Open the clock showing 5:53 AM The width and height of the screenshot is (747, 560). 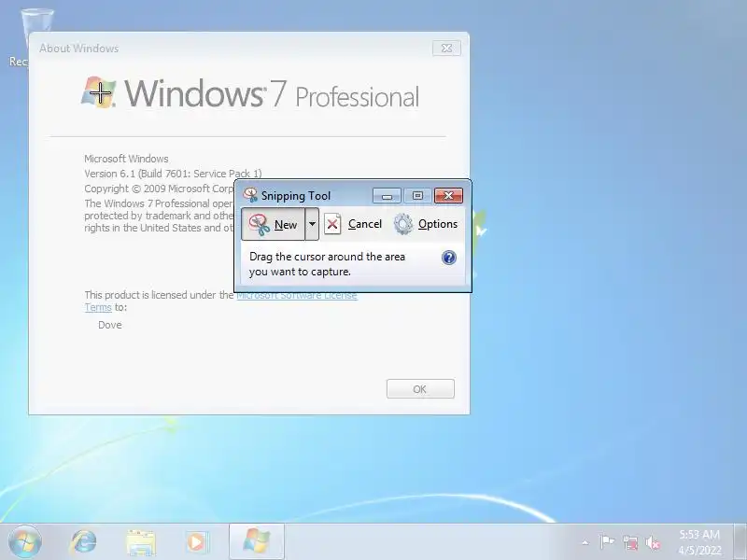[698, 542]
